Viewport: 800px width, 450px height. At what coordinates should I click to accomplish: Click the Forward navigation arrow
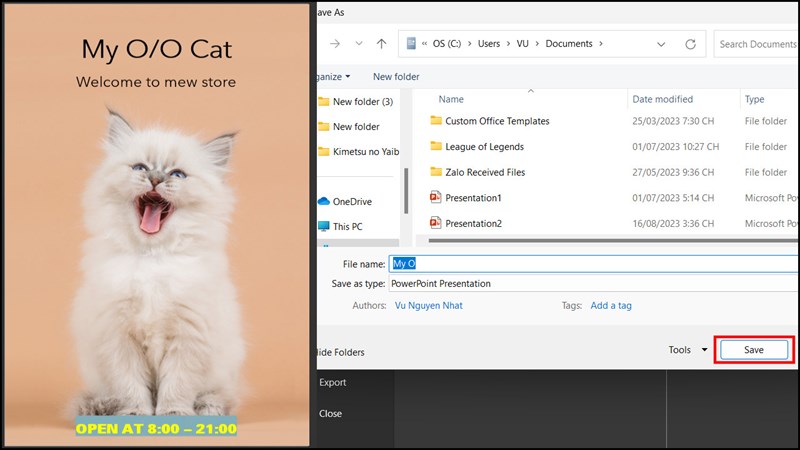335,44
